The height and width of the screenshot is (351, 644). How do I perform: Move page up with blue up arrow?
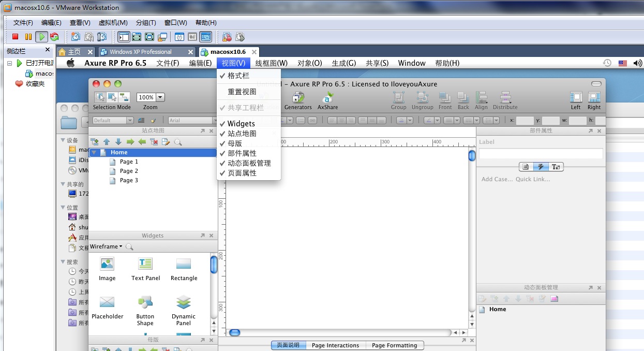point(107,141)
